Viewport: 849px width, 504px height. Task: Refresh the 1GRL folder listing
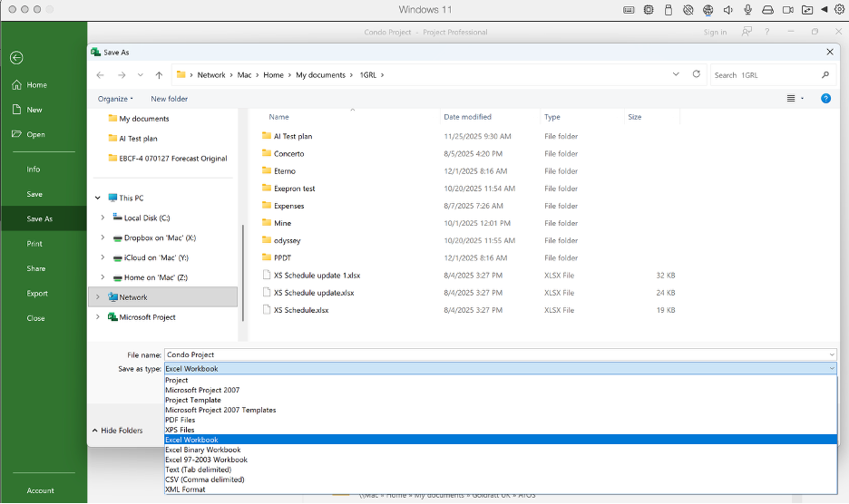697,74
